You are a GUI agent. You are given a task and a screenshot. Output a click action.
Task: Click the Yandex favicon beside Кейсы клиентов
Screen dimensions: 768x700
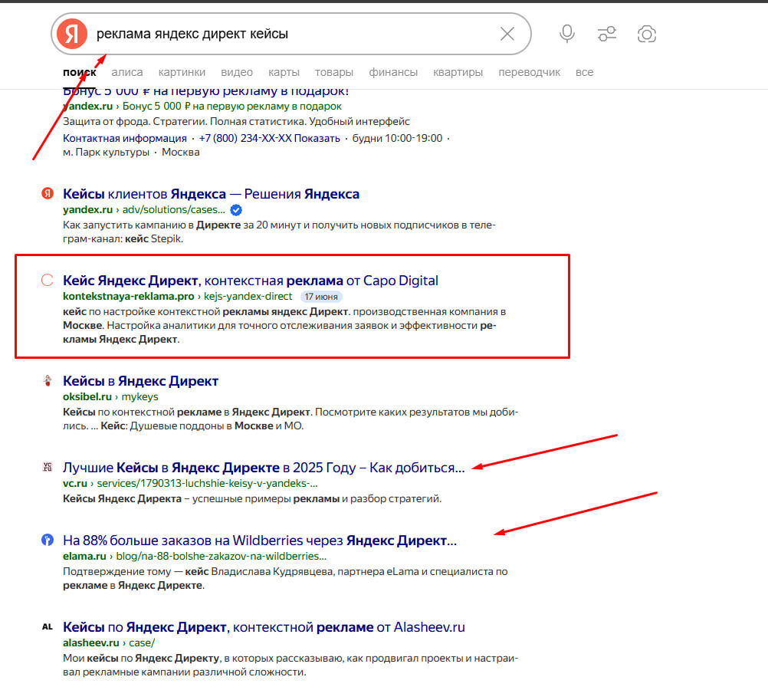(x=47, y=193)
